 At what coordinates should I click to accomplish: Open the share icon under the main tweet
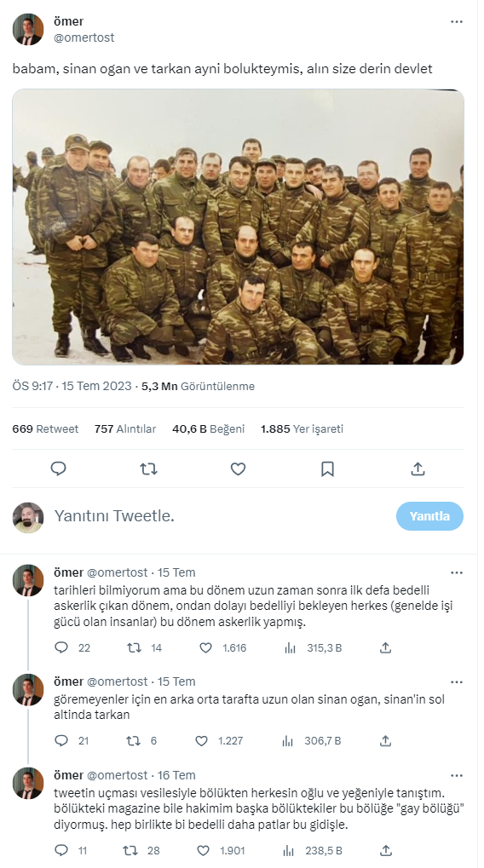coord(418,468)
